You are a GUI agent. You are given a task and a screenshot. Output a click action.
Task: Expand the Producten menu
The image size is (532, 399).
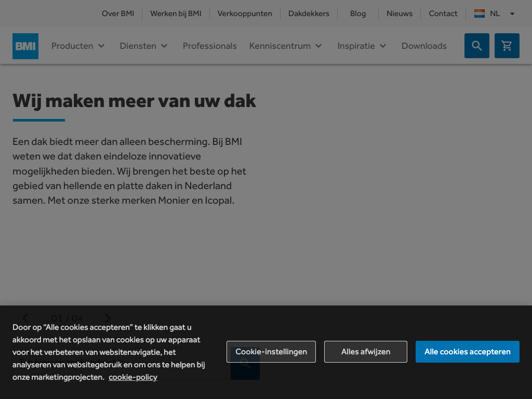78,46
